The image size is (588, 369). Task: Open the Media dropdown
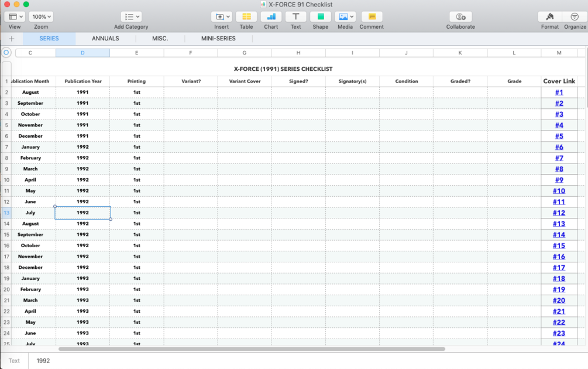[x=345, y=17]
